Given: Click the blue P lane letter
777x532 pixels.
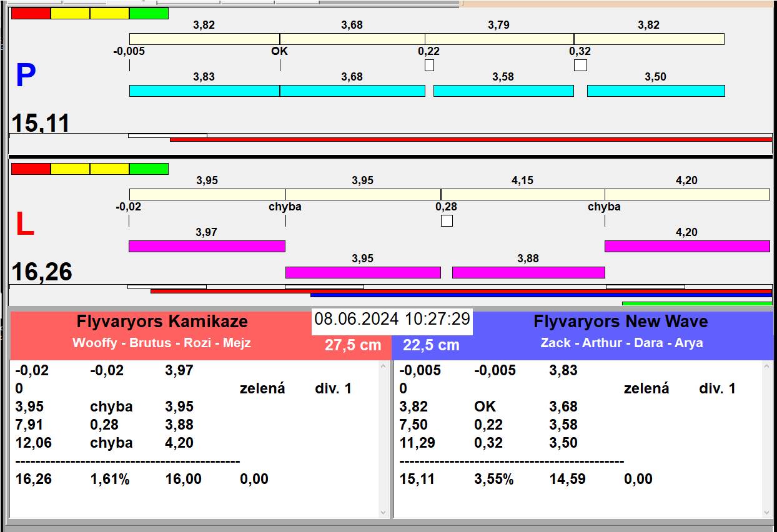Looking at the screenshot, I should pyautogui.click(x=26, y=76).
